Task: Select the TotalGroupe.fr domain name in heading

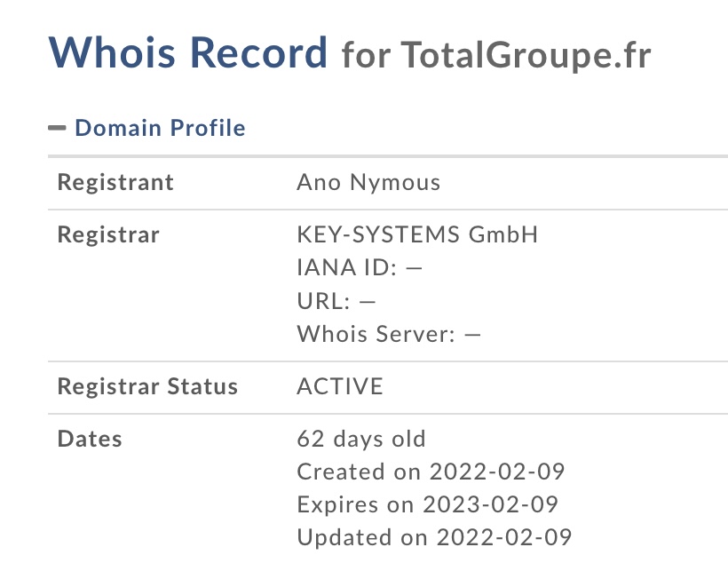Action: coord(526,55)
